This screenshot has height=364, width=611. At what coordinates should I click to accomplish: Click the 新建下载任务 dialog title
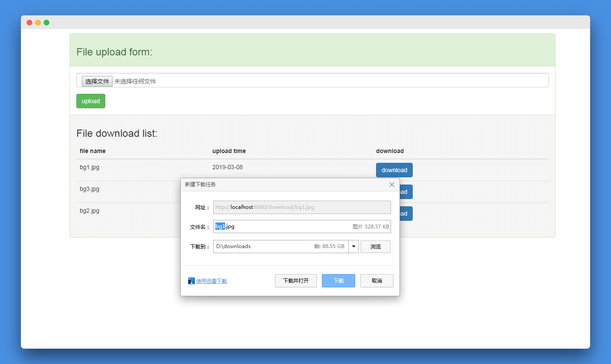[200, 185]
